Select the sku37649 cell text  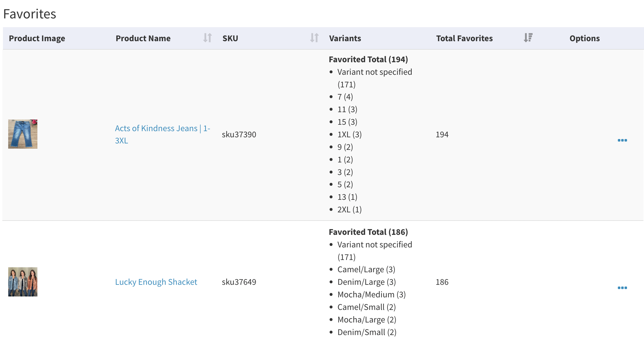click(x=239, y=282)
